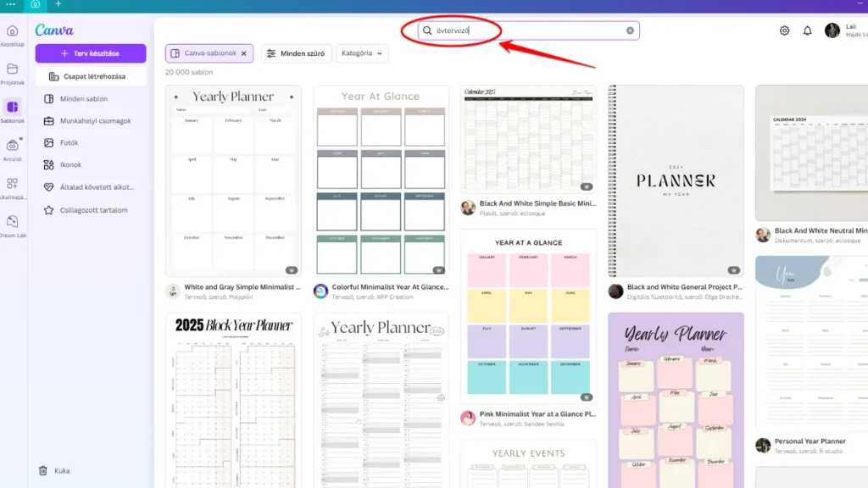Click crown badge on Colorful Year At Glance

pos(438,270)
